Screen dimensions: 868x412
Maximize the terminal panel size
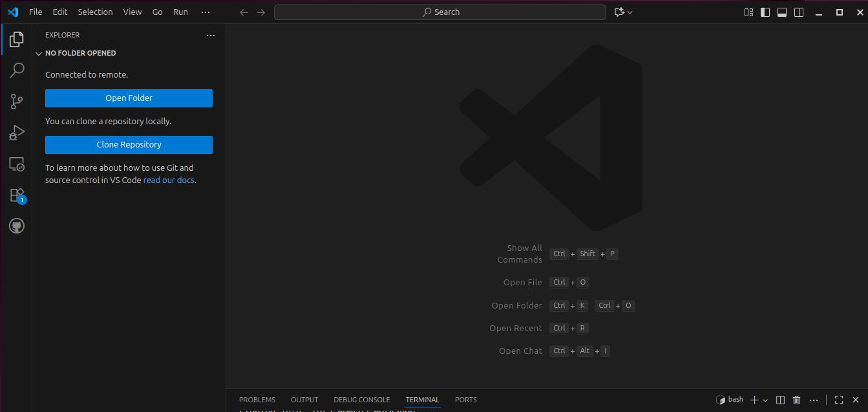point(838,400)
